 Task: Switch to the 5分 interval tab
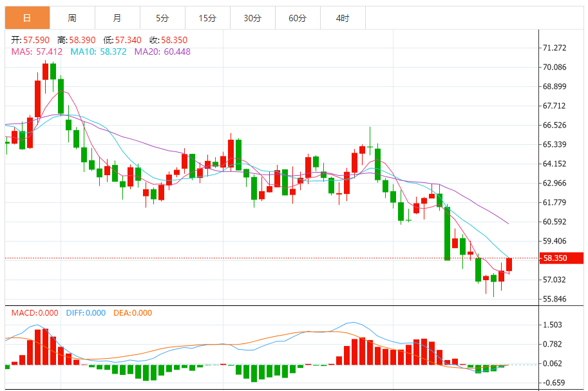tap(162, 18)
